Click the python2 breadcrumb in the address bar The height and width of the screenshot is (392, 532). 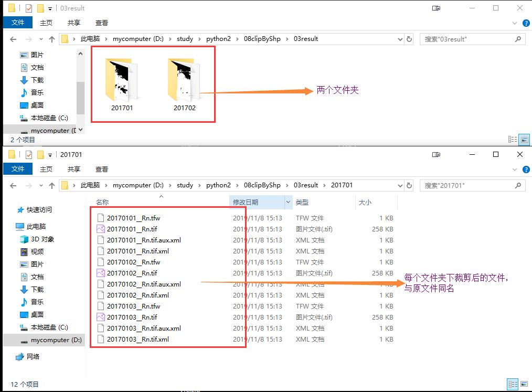click(x=219, y=38)
